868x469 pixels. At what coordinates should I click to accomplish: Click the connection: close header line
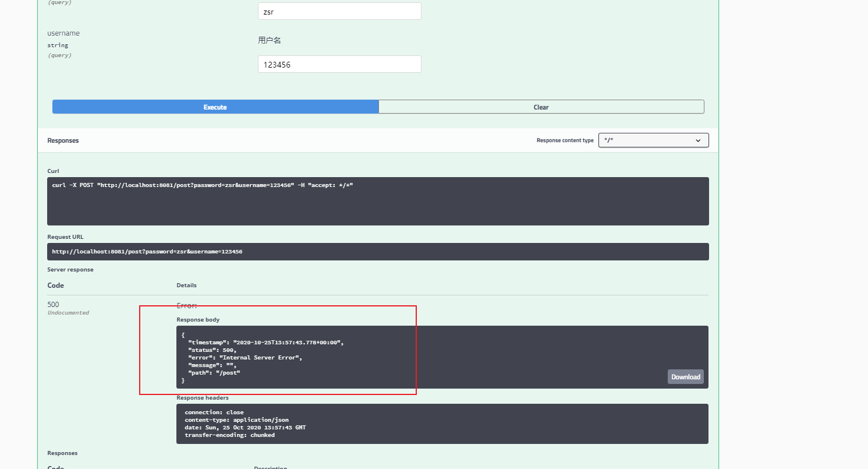pyautogui.click(x=214, y=412)
